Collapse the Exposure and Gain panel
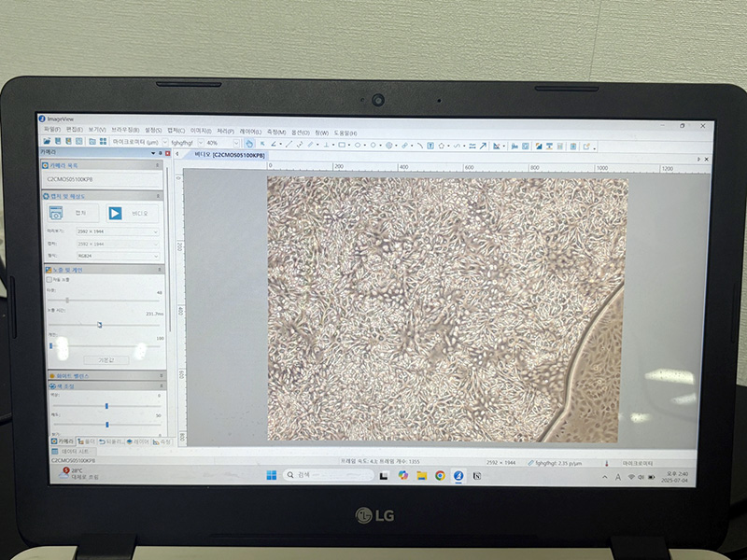 coord(159,269)
